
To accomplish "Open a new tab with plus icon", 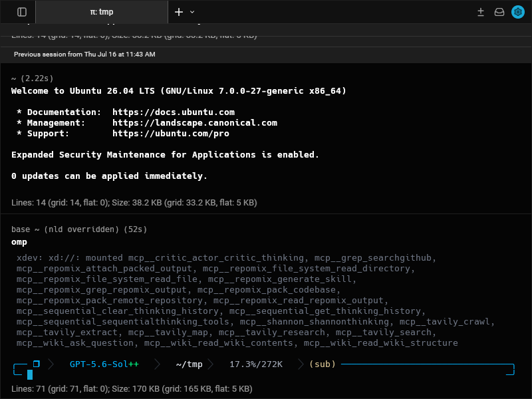I will (179, 12).
